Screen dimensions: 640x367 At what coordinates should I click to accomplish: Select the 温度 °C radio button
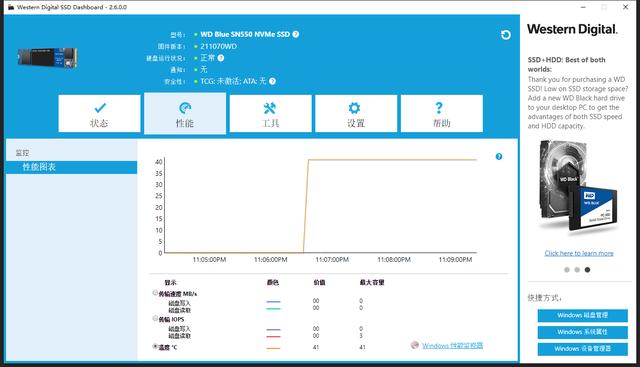(155, 347)
